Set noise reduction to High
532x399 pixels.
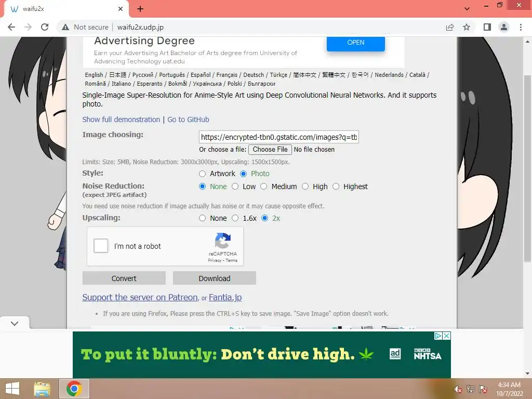pyautogui.click(x=305, y=187)
